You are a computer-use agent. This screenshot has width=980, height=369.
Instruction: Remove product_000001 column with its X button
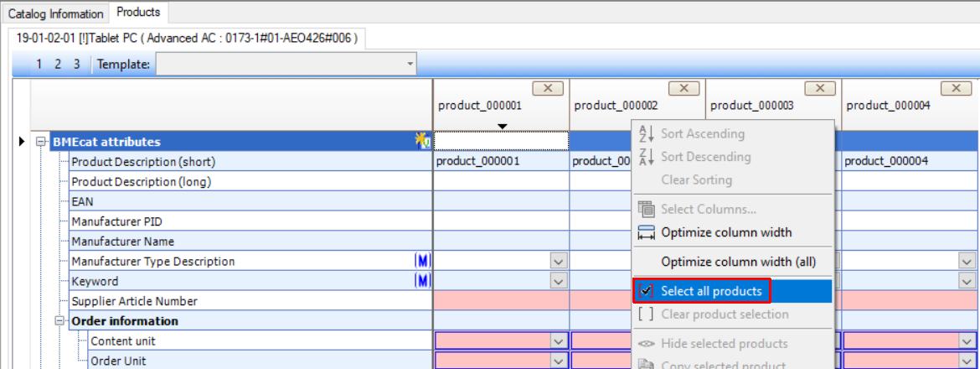(x=548, y=88)
